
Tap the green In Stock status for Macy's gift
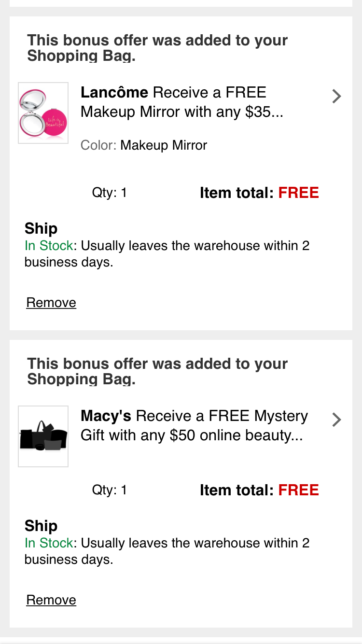[x=49, y=544]
